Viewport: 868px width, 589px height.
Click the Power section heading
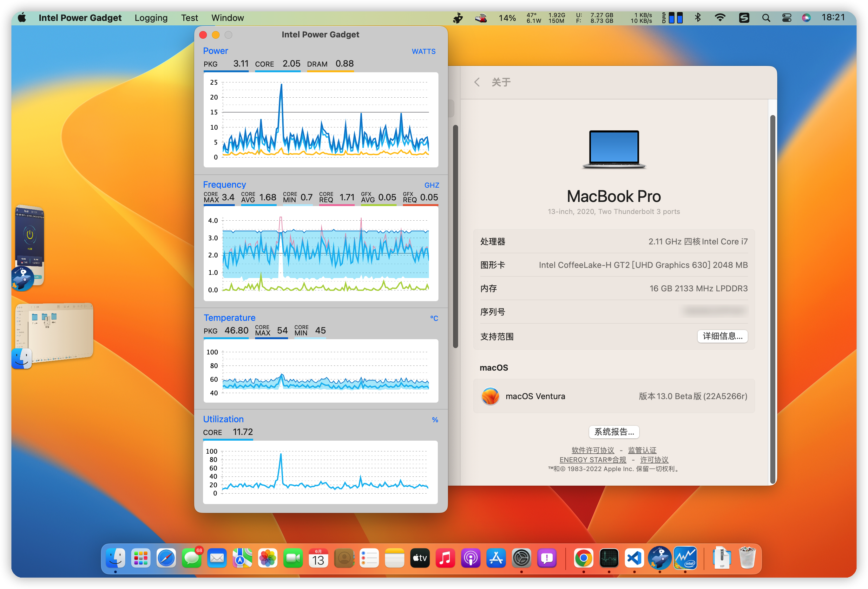point(215,51)
